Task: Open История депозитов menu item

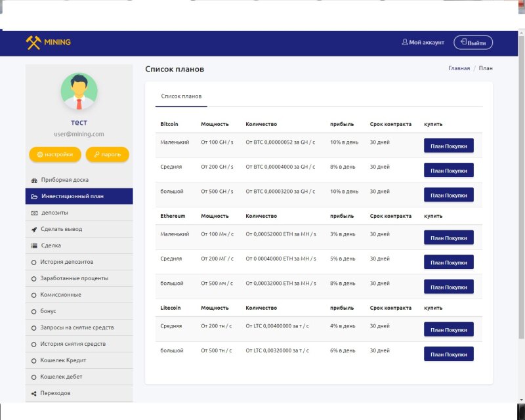Action: 67,262
